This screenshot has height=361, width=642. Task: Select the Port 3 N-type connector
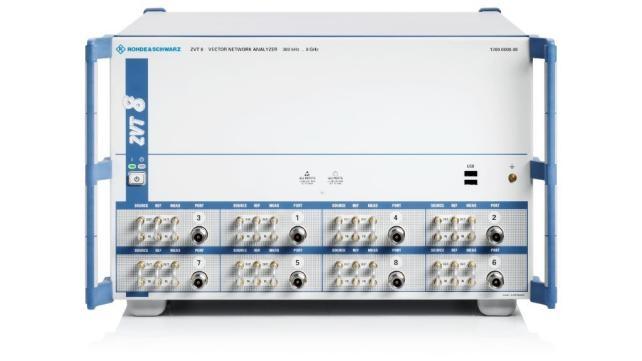[x=199, y=235]
